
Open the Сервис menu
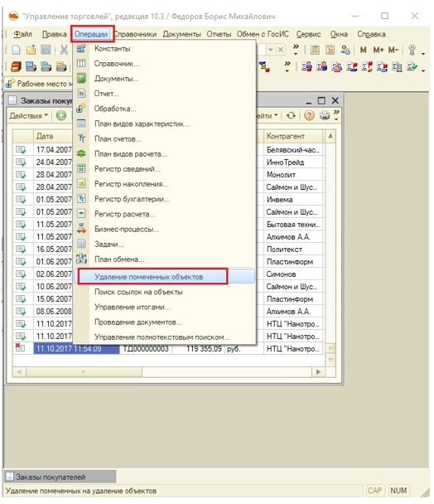tap(308, 34)
